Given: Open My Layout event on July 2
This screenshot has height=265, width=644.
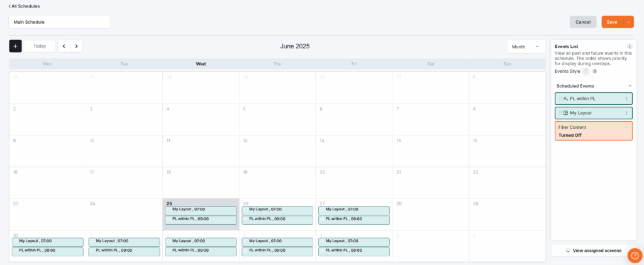Looking at the screenshot, I should 201,242.
